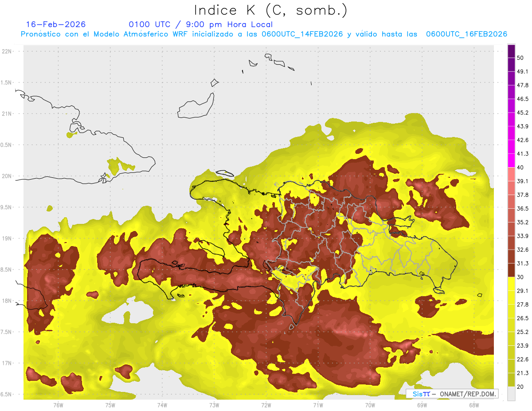Click the legend value "23.9"
The width and height of the screenshot is (532, 411).
coord(523,346)
